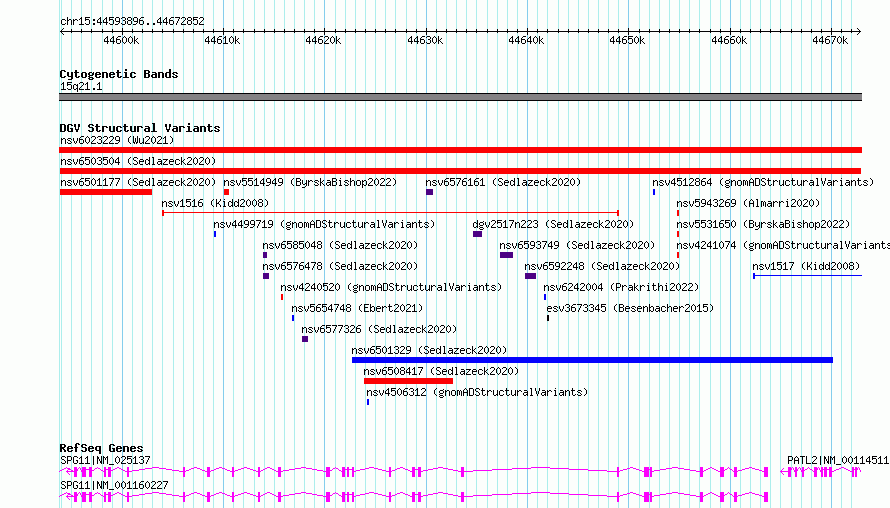Click the 44610k ruler tick label
This screenshot has height=508, width=890.
click(x=222, y=40)
